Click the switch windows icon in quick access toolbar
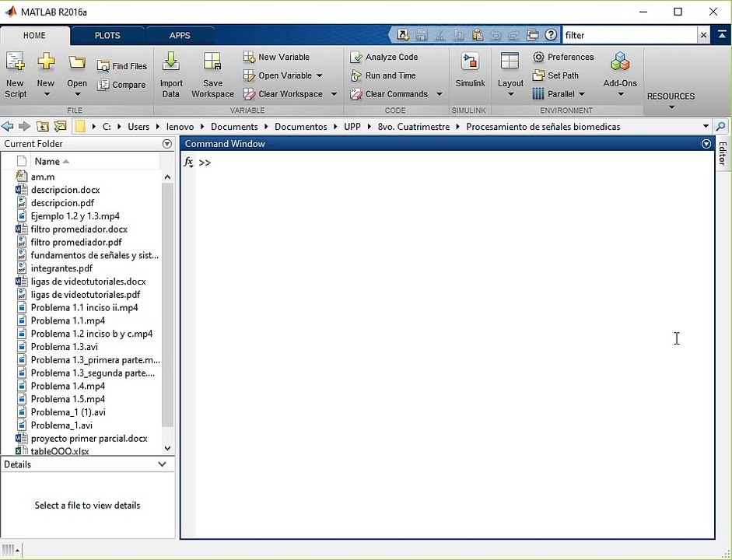 pyautogui.click(x=533, y=35)
